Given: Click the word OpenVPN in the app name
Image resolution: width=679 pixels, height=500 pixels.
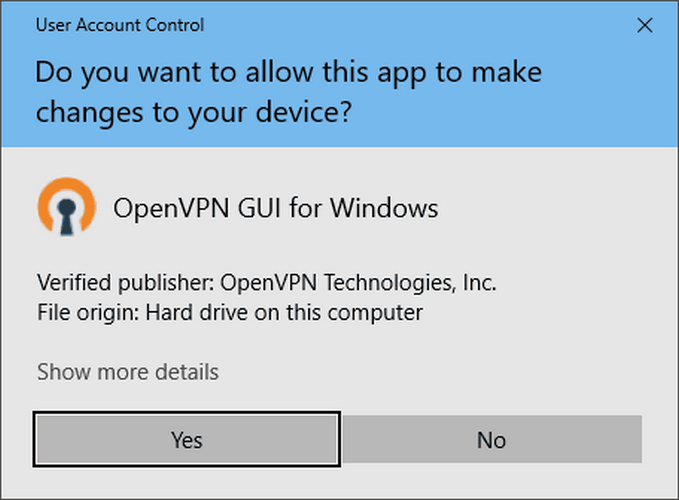Looking at the screenshot, I should click(x=171, y=208).
